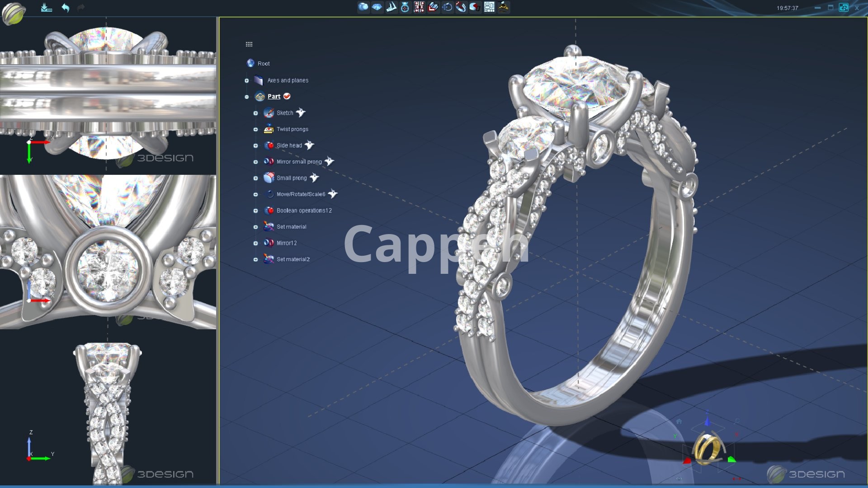This screenshot has width=868, height=488.
Task: Toggle the ghost icon beside Side head
Action: pos(309,145)
